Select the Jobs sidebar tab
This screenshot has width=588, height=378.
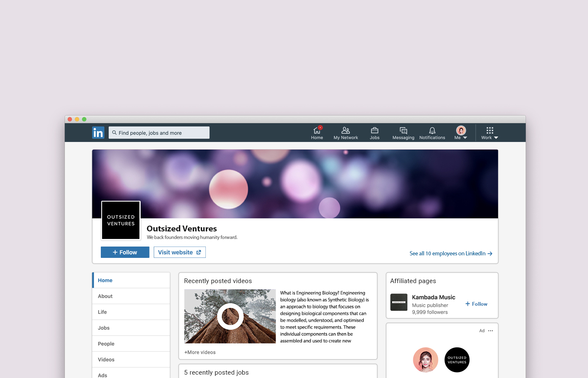point(131,328)
